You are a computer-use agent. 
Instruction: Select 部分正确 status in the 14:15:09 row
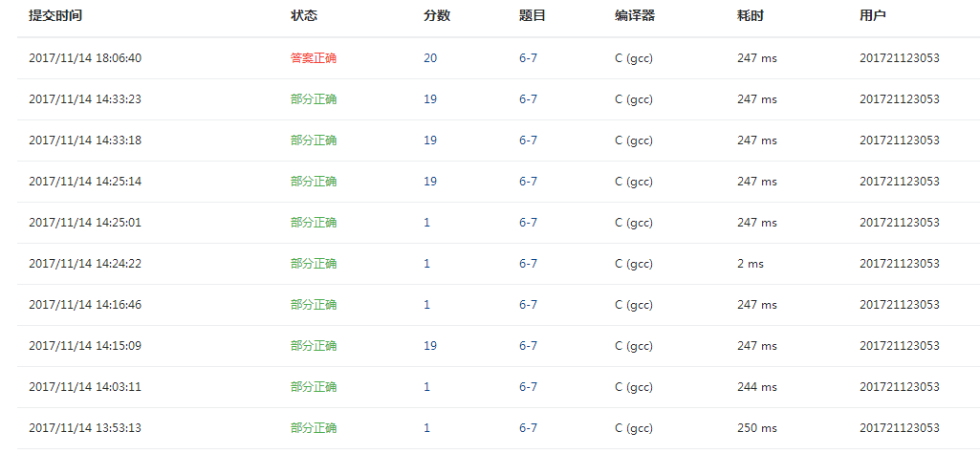pos(314,346)
